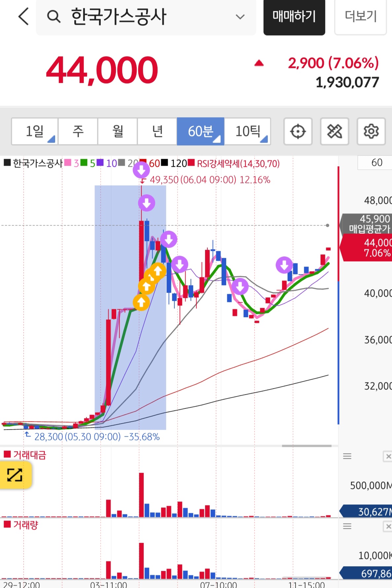This screenshot has width=392, height=588.
Task: Tap the yellow expand chart button
Action: click(15, 475)
